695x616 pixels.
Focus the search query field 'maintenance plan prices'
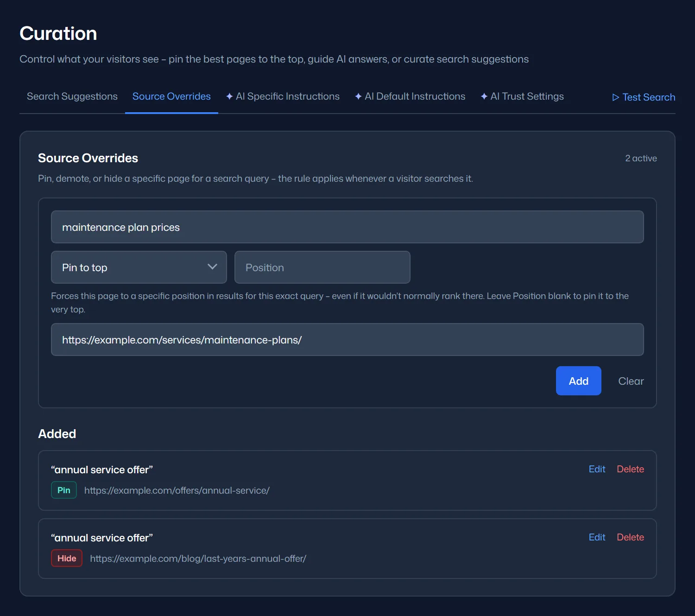tap(347, 227)
